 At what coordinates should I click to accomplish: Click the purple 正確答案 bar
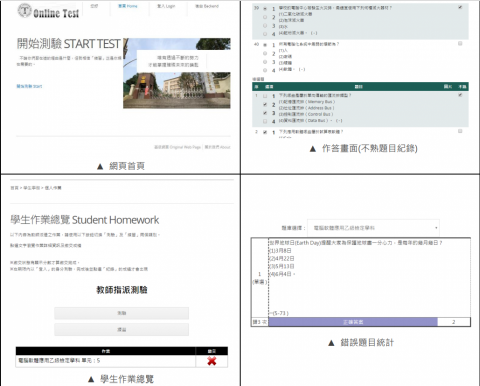tap(353, 322)
